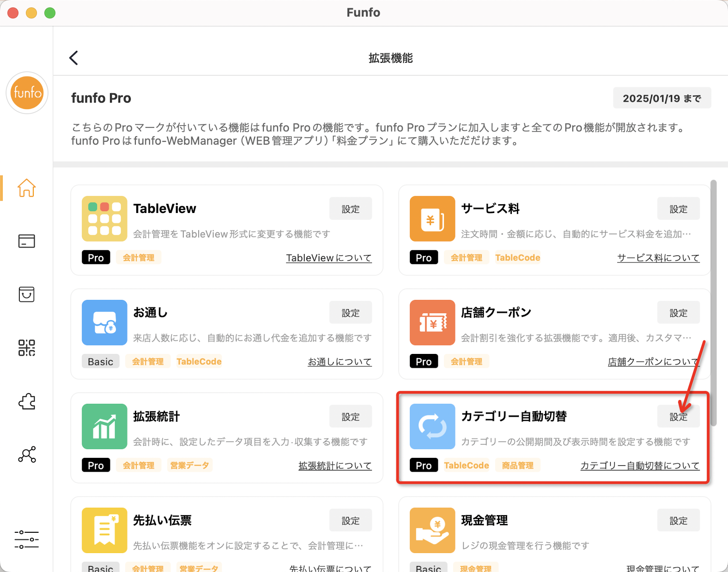Click the 店舗クーポン card title

coord(496,312)
